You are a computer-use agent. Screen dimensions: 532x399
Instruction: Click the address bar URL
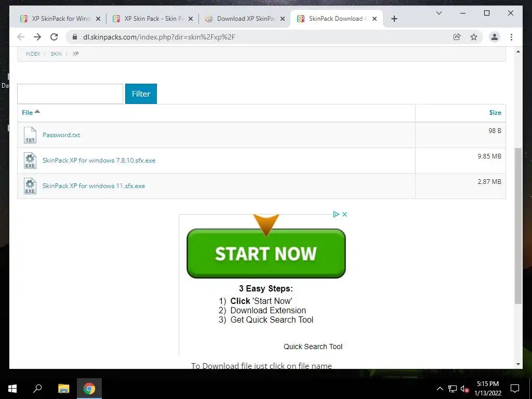(159, 37)
